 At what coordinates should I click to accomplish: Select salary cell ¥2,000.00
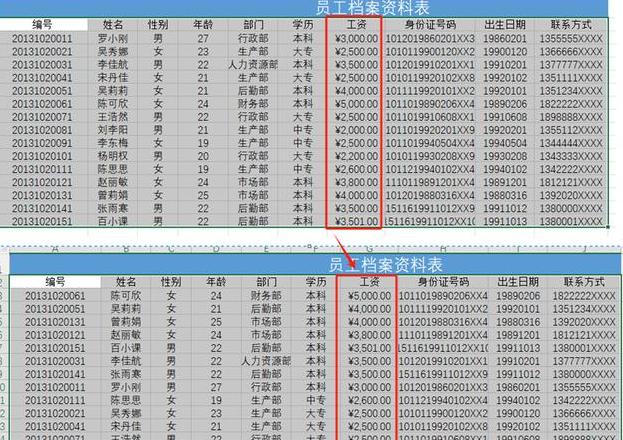pyautogui.click(x=356, y=130)
